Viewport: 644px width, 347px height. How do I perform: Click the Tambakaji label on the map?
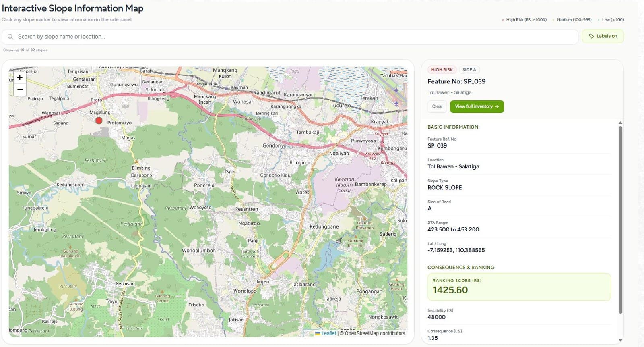click(x=308, y=132)
